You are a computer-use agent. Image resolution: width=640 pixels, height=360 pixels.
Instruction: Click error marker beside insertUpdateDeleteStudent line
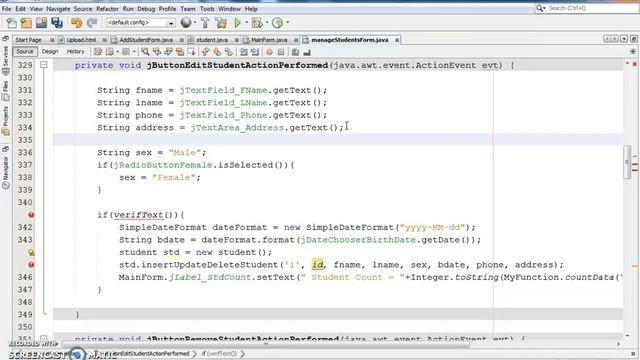point(31,264)
